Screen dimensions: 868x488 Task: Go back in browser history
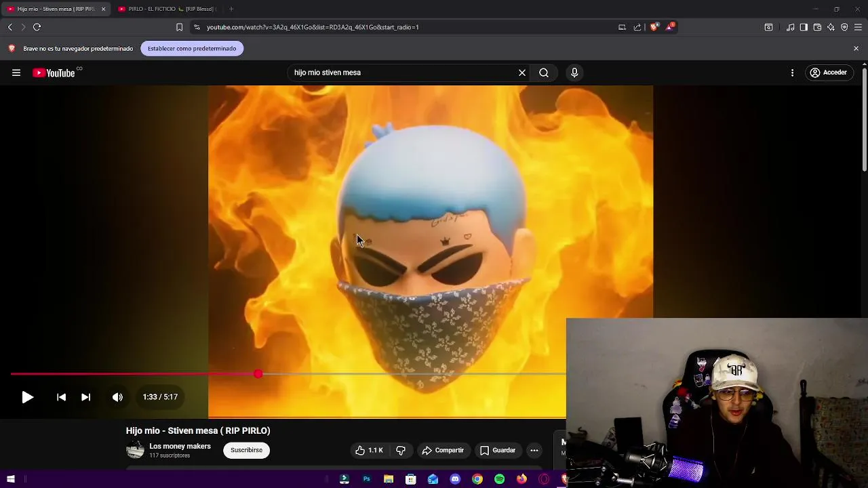[x=10, y=27]
